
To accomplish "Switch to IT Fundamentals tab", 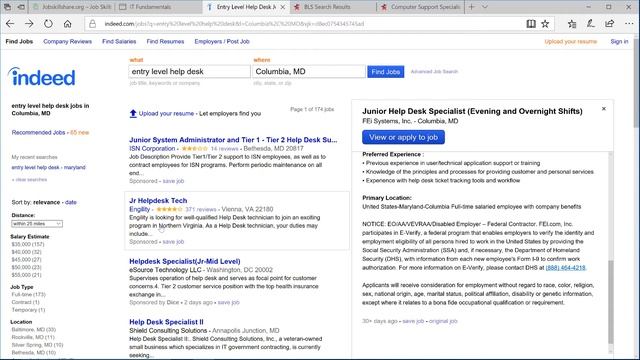I will coord(159,7).
